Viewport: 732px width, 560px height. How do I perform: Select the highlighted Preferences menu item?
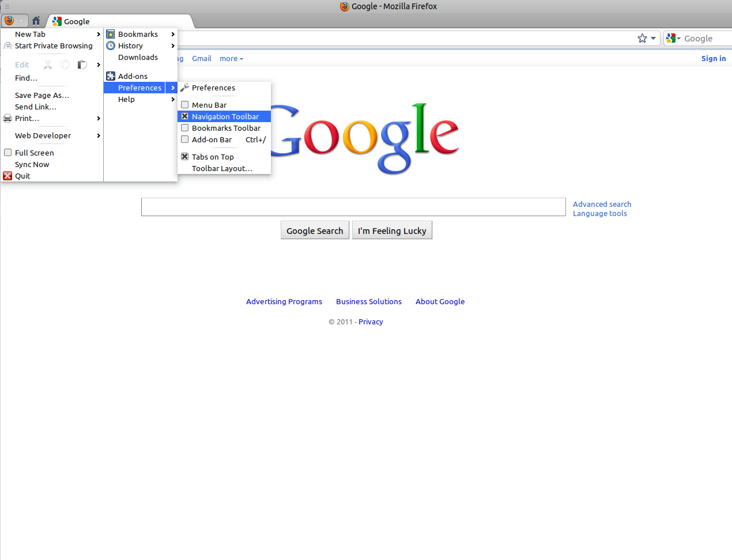[141, 88]
